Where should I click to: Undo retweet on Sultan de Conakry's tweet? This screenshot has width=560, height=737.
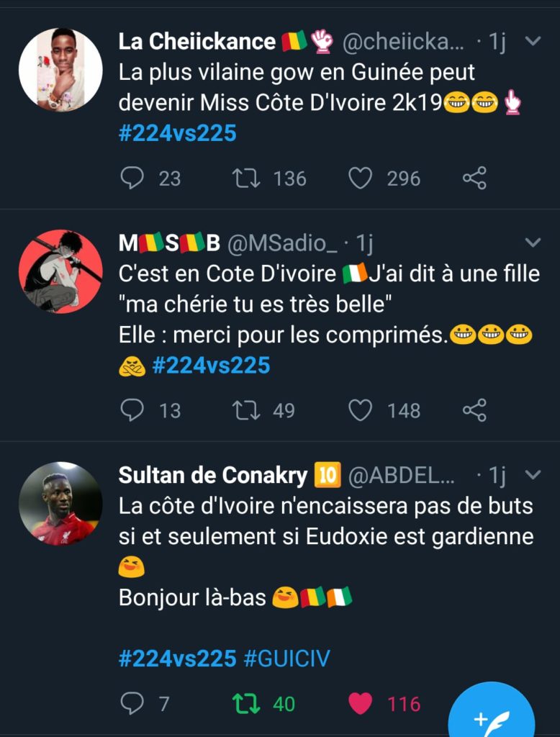coord(247,703)
